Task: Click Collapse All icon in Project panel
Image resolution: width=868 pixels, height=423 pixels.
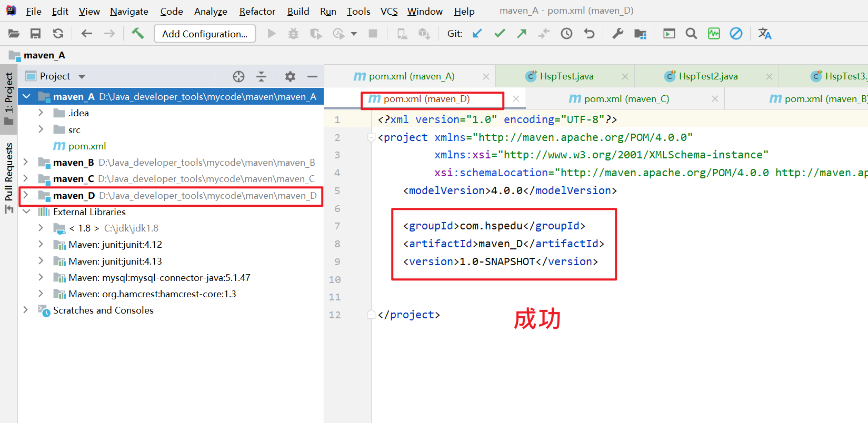Action: pyautogui.click(x=261, y=76)
